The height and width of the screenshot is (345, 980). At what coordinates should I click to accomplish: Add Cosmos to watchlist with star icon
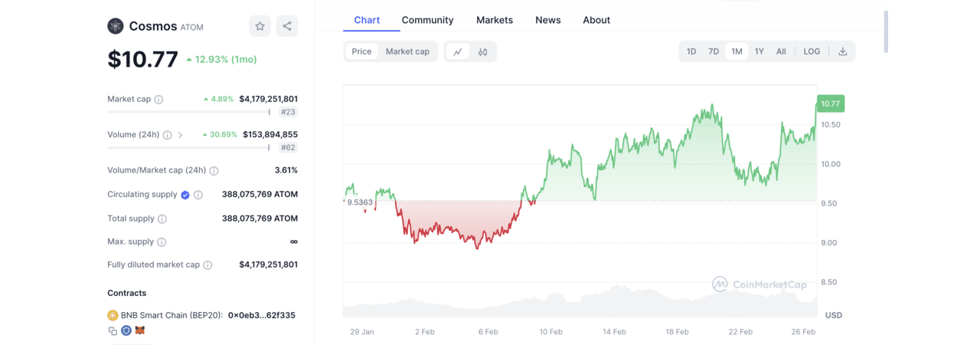coord(260,26)
